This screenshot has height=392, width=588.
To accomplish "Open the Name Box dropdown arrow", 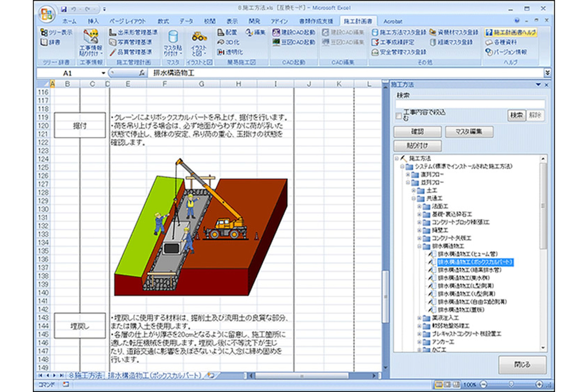I will point(103,73).
